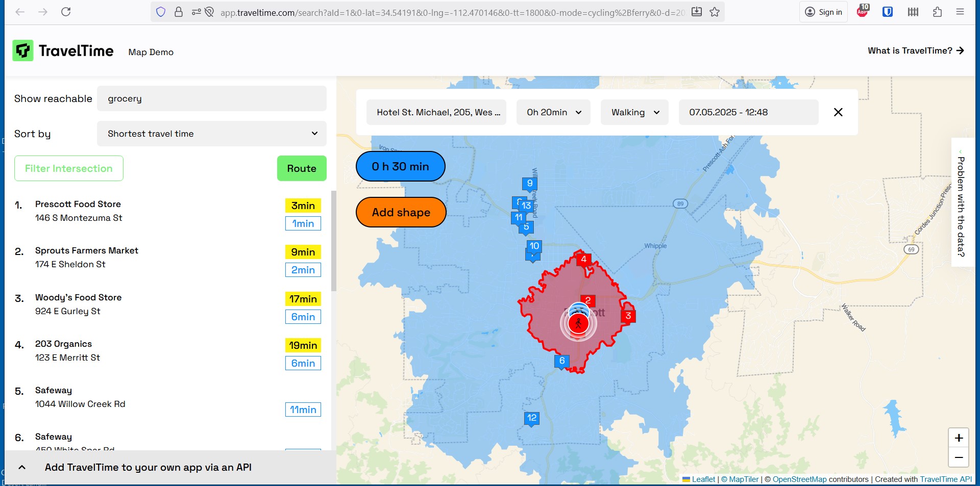Change the Walking transport mode dropdown

(x=634, y=113)
